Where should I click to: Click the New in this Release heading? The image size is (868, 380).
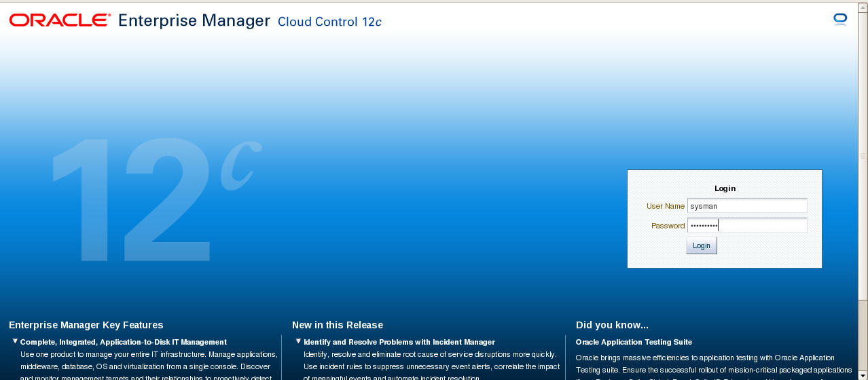(338, 325)
